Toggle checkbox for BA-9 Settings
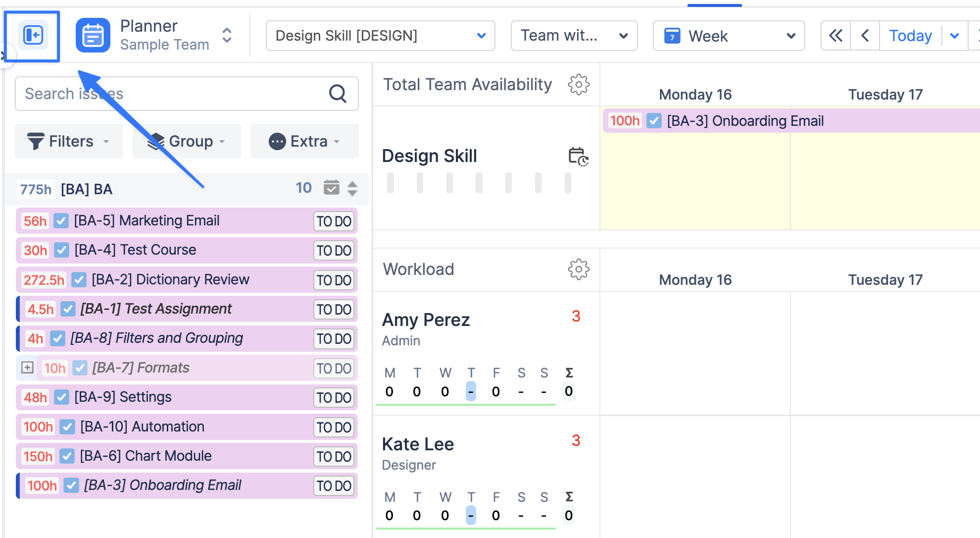The width and height of the screenshot is (980, 538). pyautogui.click(x=61, y=397)
